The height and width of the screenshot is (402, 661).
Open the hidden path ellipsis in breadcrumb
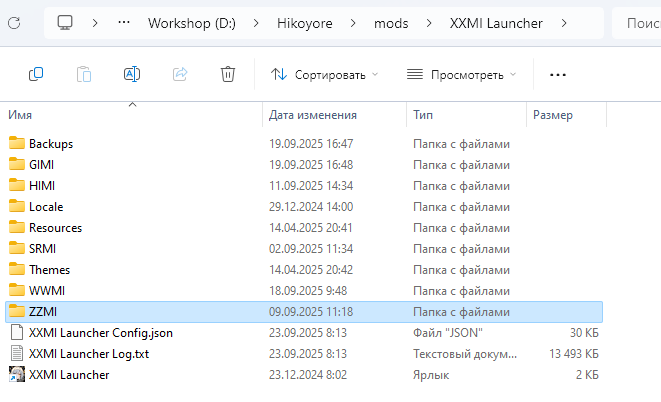pos(124,23)
